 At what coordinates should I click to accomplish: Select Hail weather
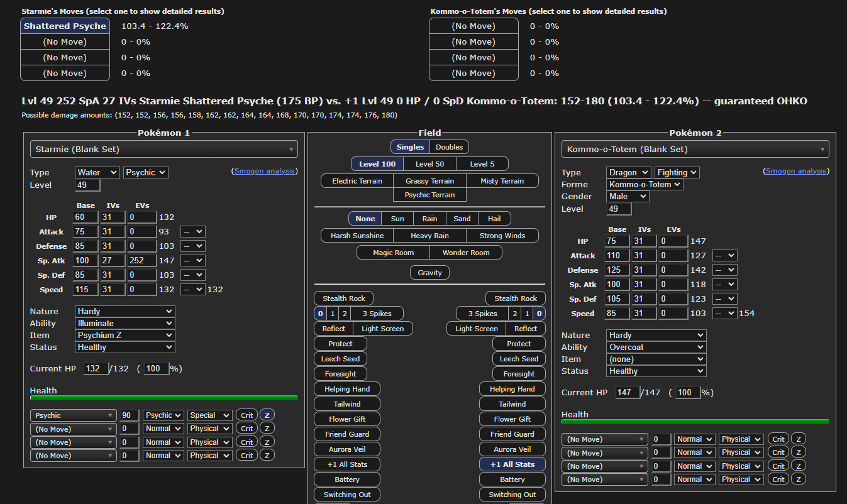click(x=494, y=219)
